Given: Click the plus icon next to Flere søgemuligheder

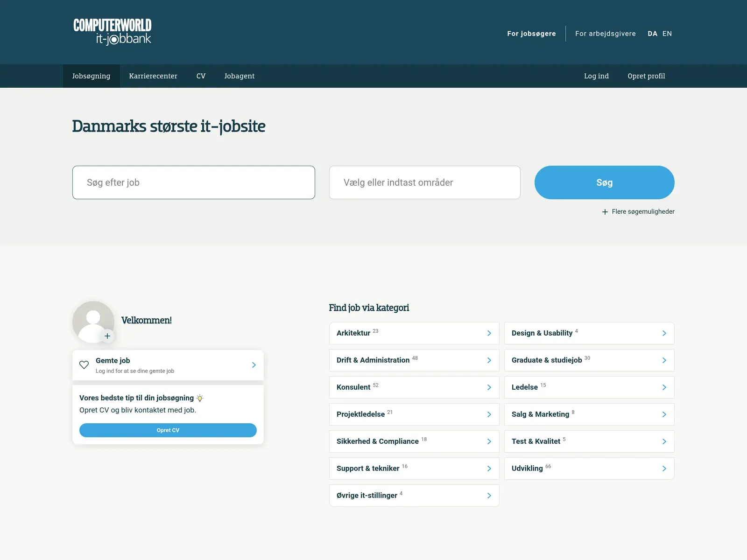Looking at the screenshot, I should click(605, 212).
